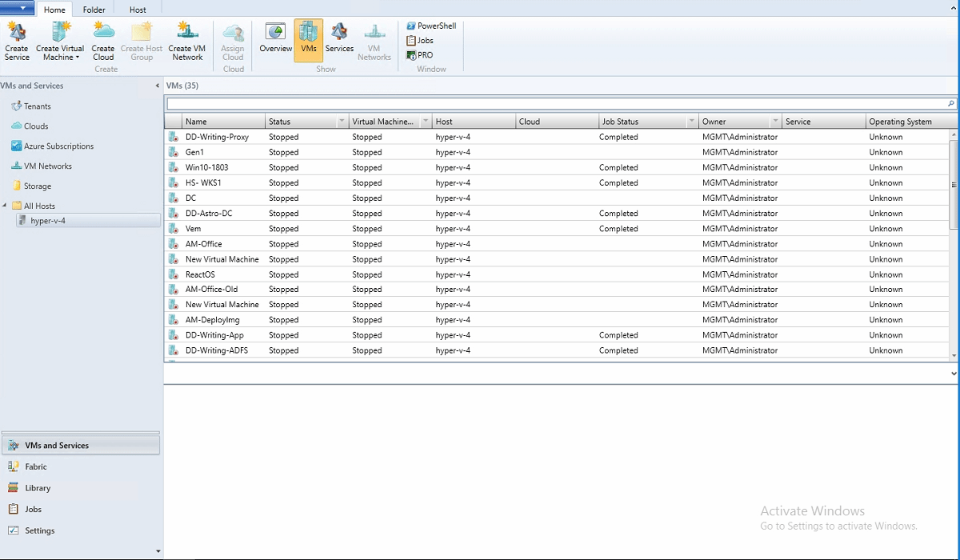
Task: Click the PRO window icon
Action: pos(420,54)
